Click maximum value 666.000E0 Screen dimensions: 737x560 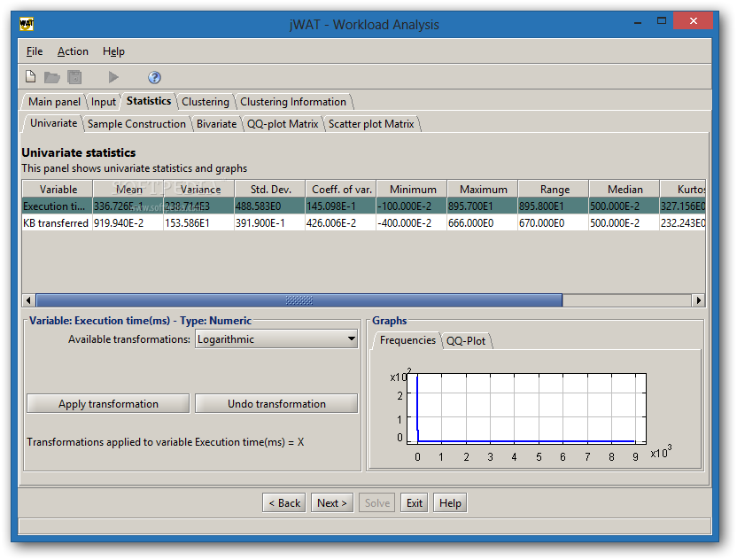470,223
